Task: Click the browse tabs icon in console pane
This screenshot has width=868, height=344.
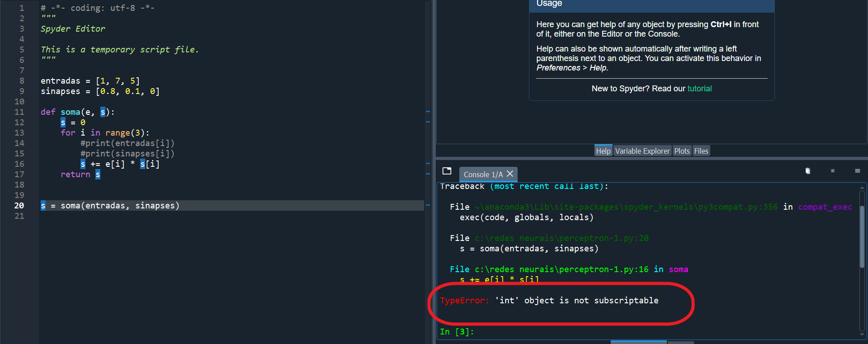Action: pos(447,171)
